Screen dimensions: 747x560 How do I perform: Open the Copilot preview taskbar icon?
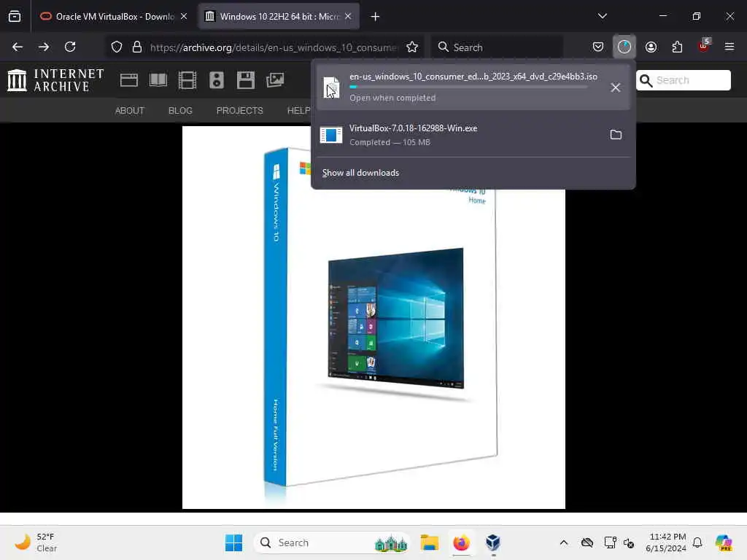click(x=724, y=542)
